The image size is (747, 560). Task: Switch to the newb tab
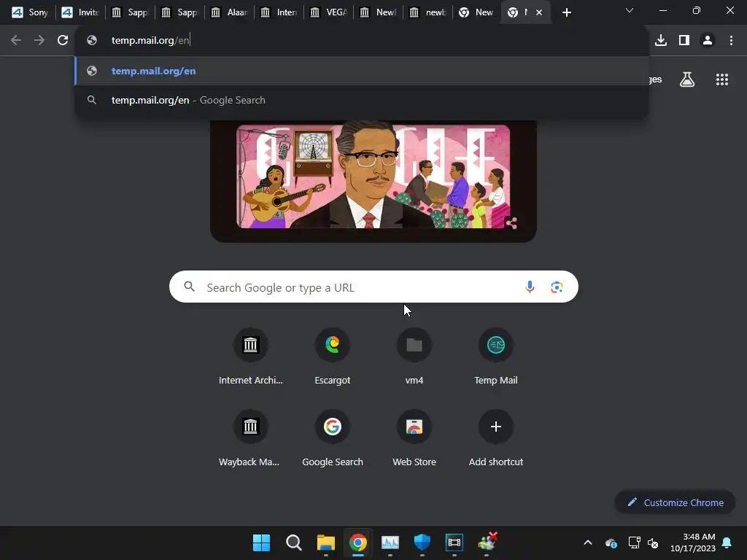(x=427, y=12)
